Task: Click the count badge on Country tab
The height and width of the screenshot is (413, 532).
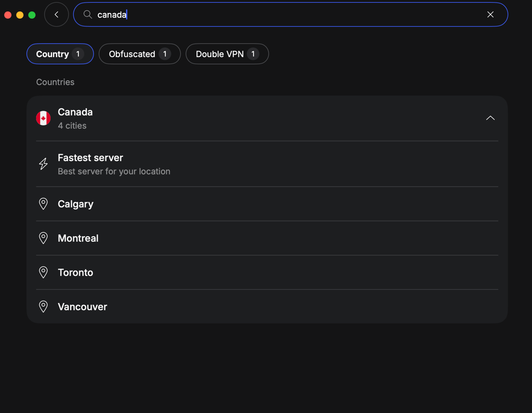Action: point(78,54)
